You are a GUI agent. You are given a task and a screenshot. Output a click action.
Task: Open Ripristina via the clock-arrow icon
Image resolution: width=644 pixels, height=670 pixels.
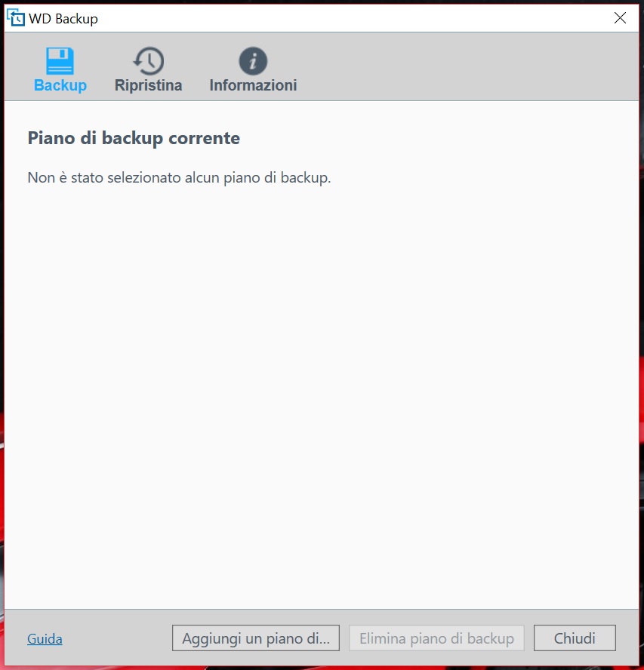tap(149, 60)
